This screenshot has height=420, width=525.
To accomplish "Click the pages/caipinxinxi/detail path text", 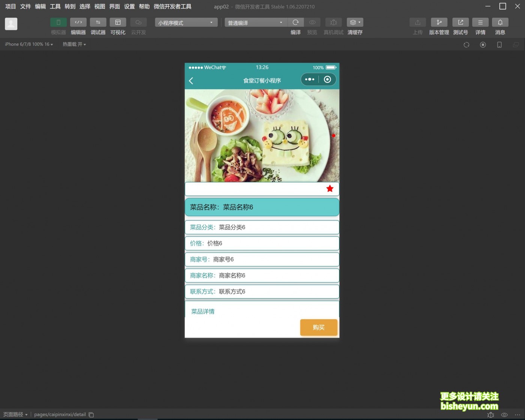I will (60, 414).
